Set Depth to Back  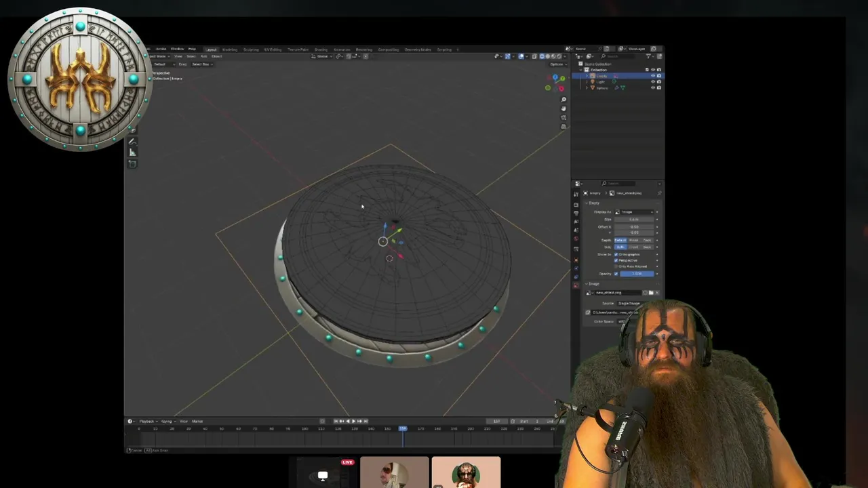[647, 240]
